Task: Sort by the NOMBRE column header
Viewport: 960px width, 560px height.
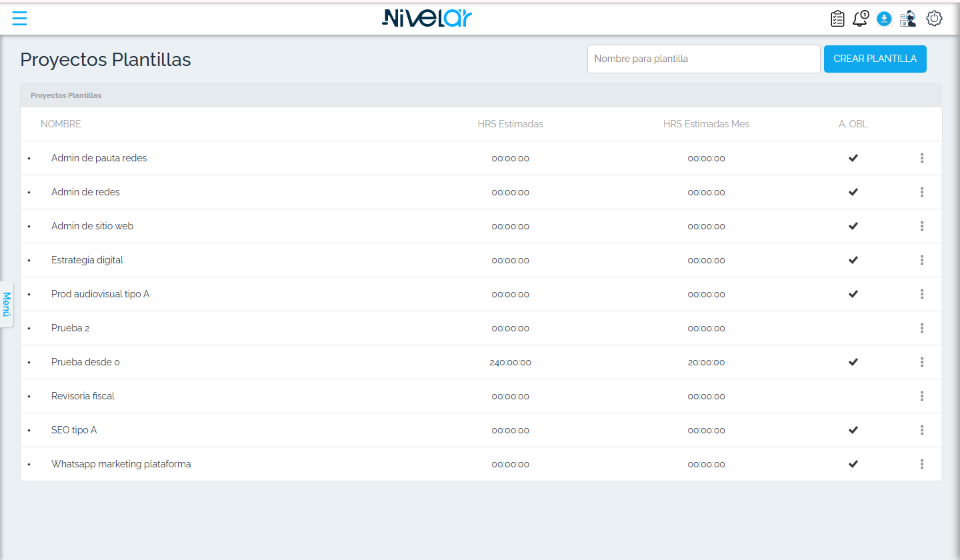Action: click(61, 124)
